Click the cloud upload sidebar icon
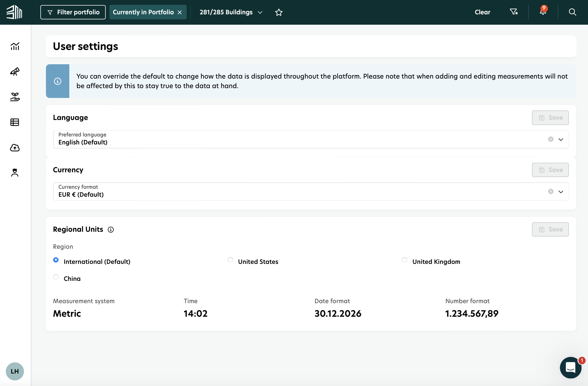 click(15, 148)
